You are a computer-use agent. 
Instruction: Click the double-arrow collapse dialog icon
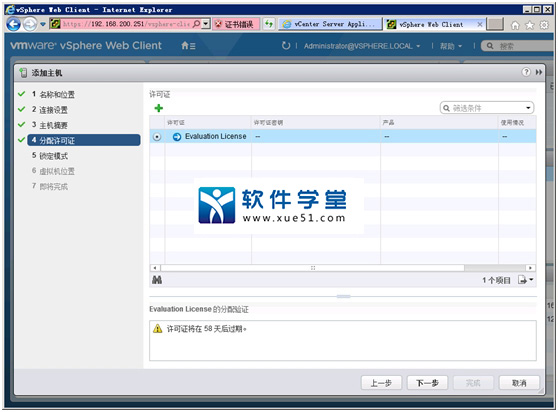click(x=539, y=72)
